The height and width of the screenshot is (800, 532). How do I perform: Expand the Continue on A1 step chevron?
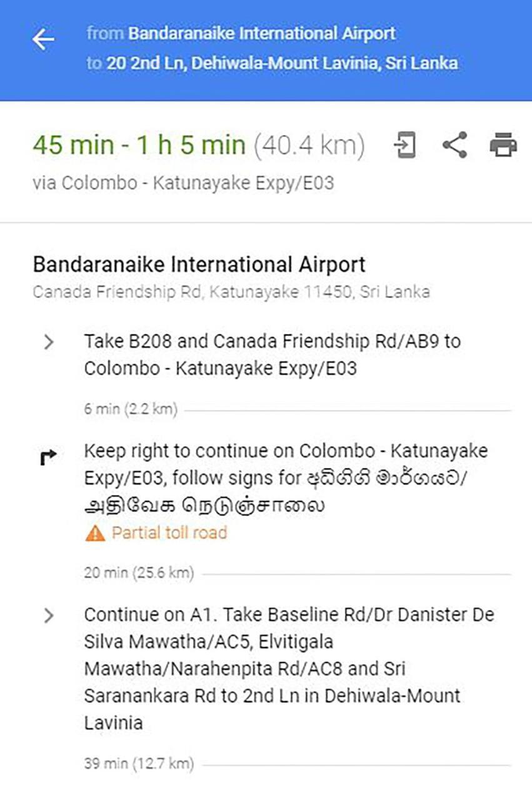click(49, 616)
